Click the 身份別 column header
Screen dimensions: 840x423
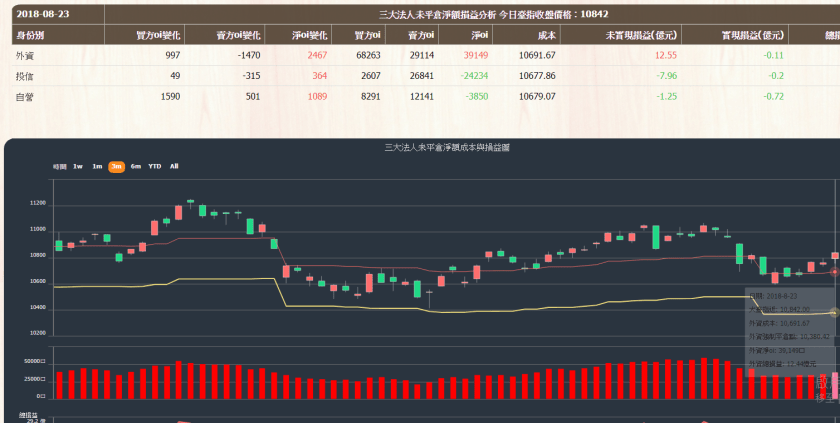30,35
